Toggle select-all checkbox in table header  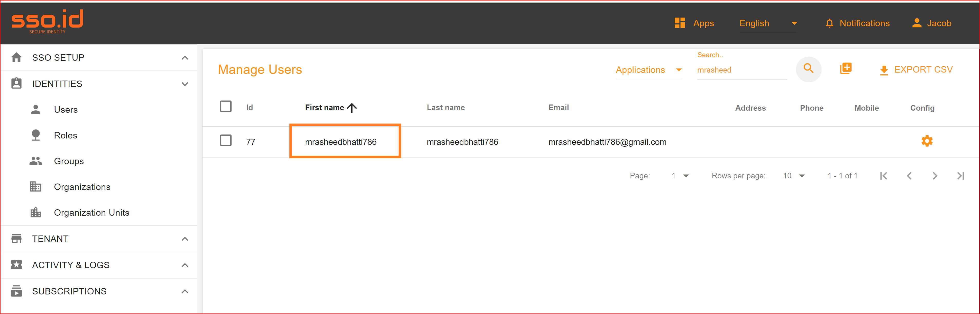click(x=226, y=106)
